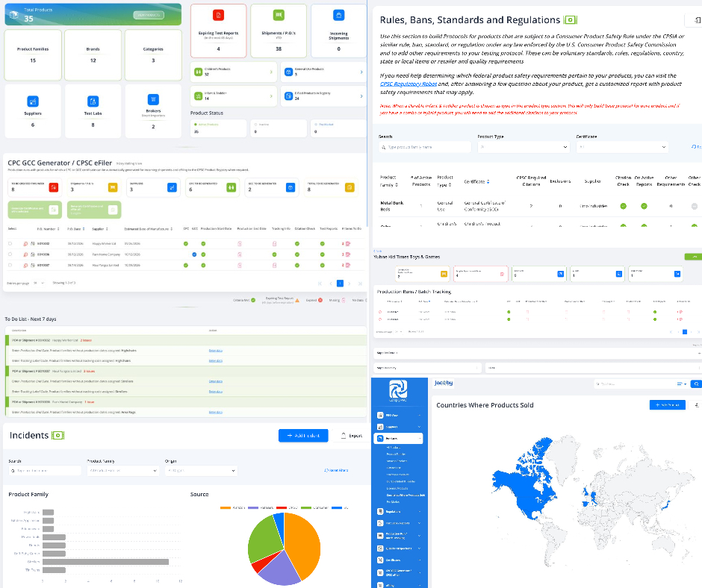Select the checkbox for P.O. 0010006
This screenshot has width=702, height=588.
click(10, 254)
